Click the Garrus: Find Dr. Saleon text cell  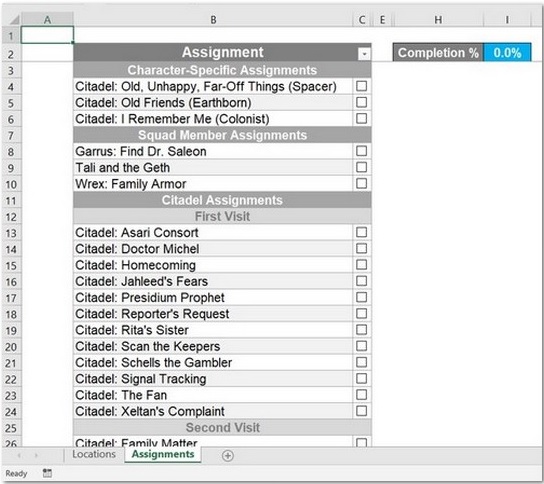click(213, 151)
